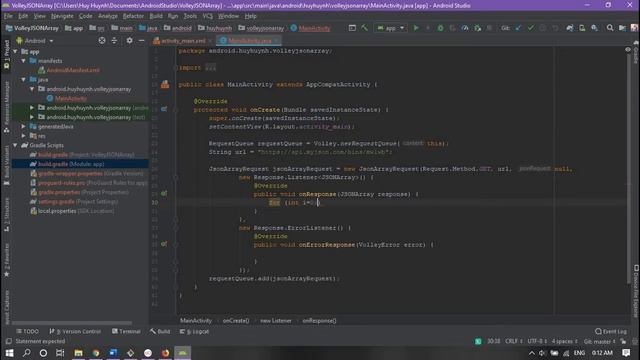The image size is (640, 360).
Task: Open the TODO tool window
Action: 27,331
